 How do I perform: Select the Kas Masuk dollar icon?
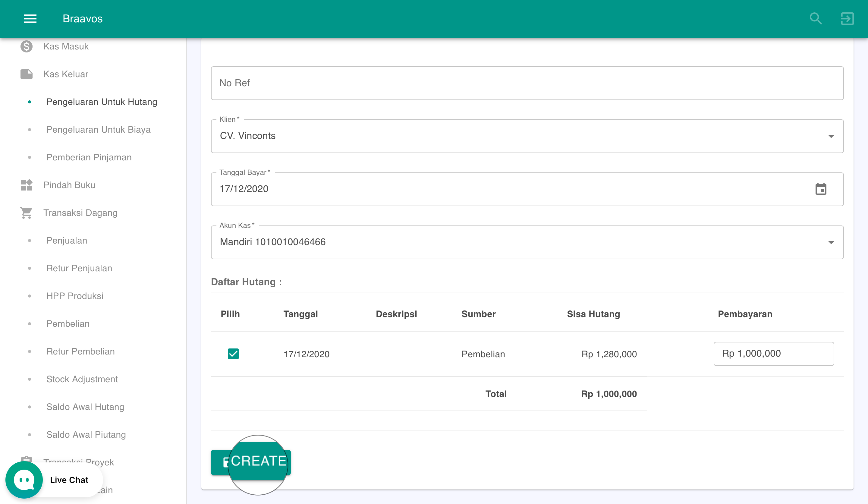click(x=26, y=46)
